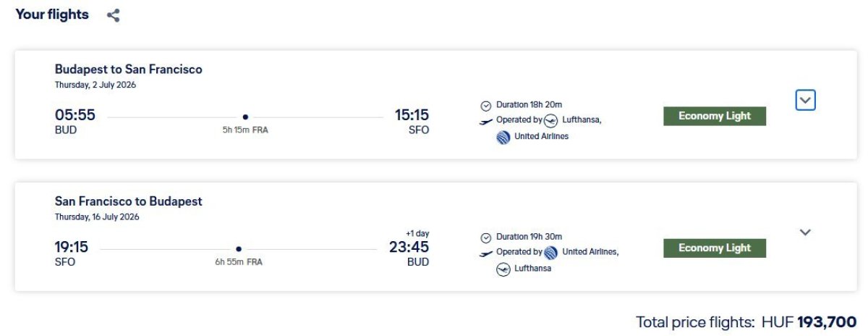This screenshot has height=336, width=868.
Task: Click the San Francisco to Budapest heading
Action: click(x=129, y=201)
